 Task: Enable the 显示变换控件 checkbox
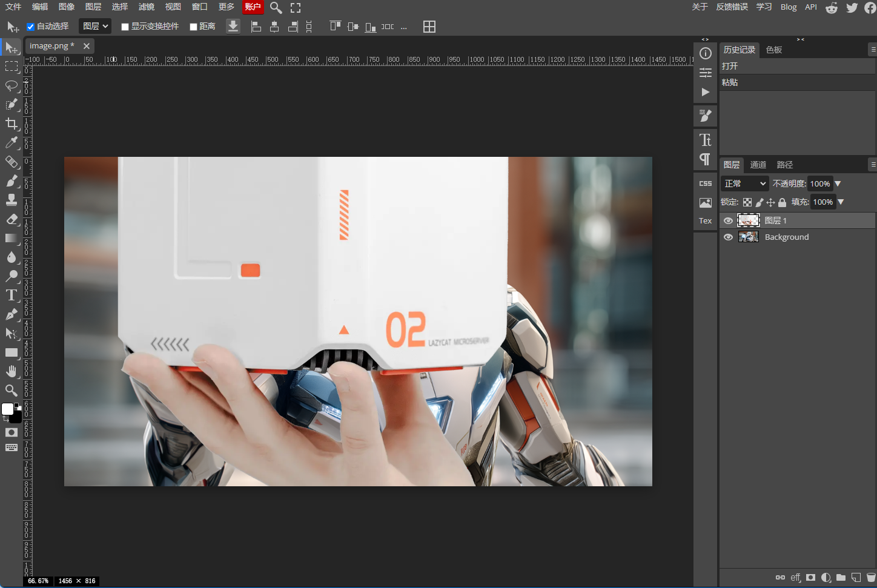(x=125, y=27)
